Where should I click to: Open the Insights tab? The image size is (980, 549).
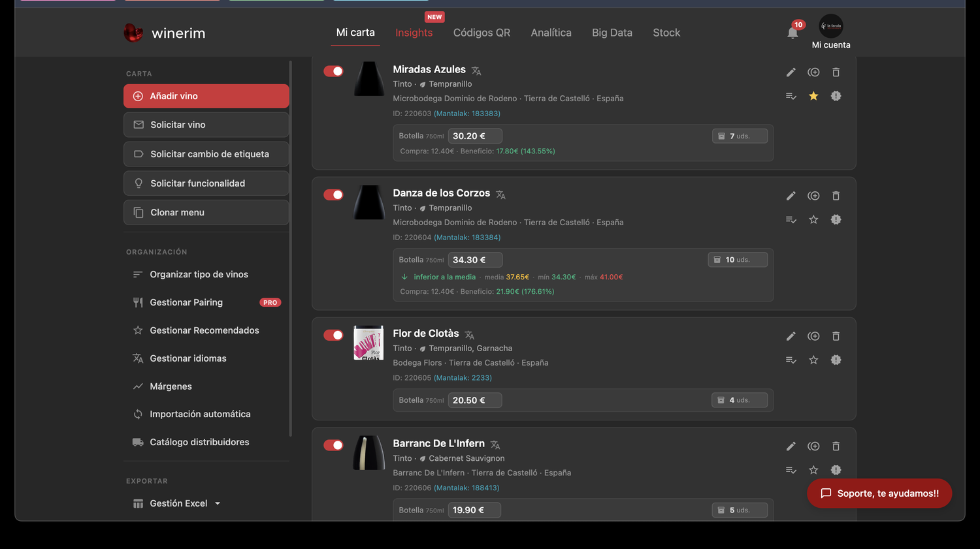(414, 33)
